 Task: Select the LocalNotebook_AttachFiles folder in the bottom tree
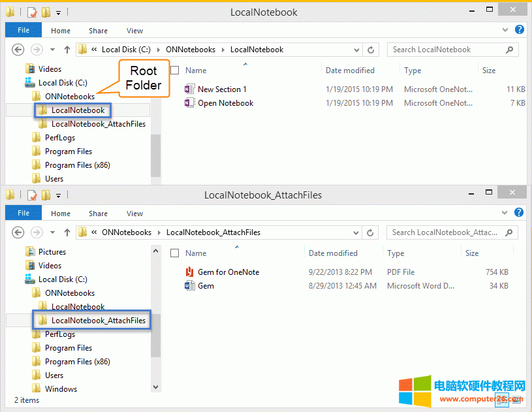point(98,321)
